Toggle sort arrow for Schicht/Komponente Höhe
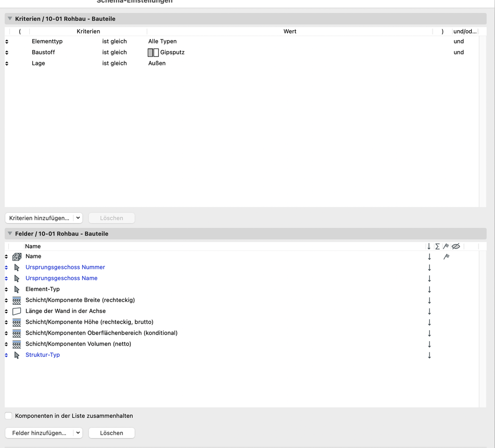The width and height of the screenshot is (495, 448). tap(429, 322)
